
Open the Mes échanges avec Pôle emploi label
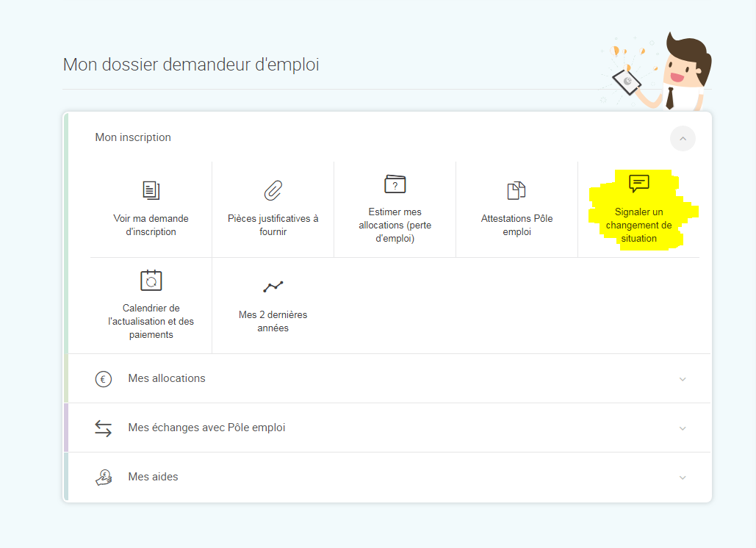(x=206, y=428)
